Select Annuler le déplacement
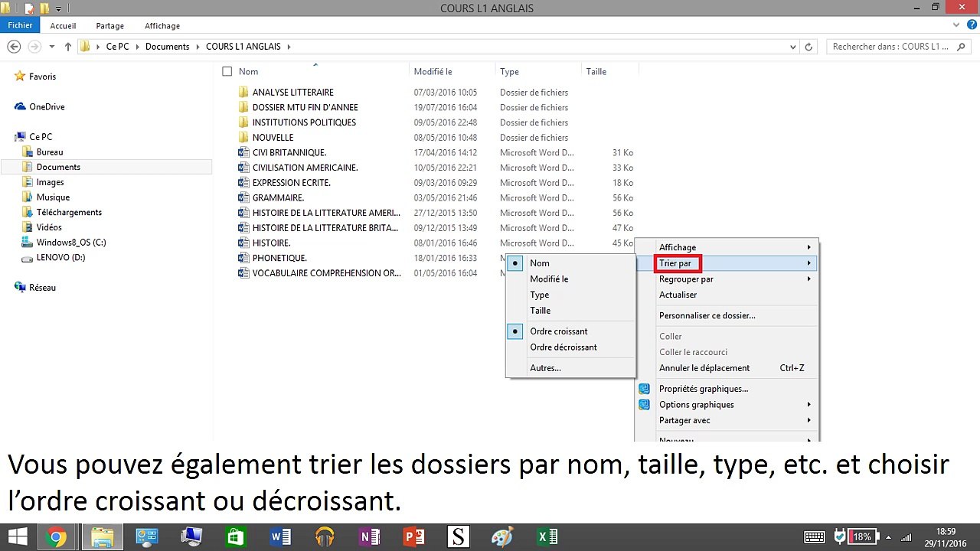The image size is (980, 551). tap(704, 368)
